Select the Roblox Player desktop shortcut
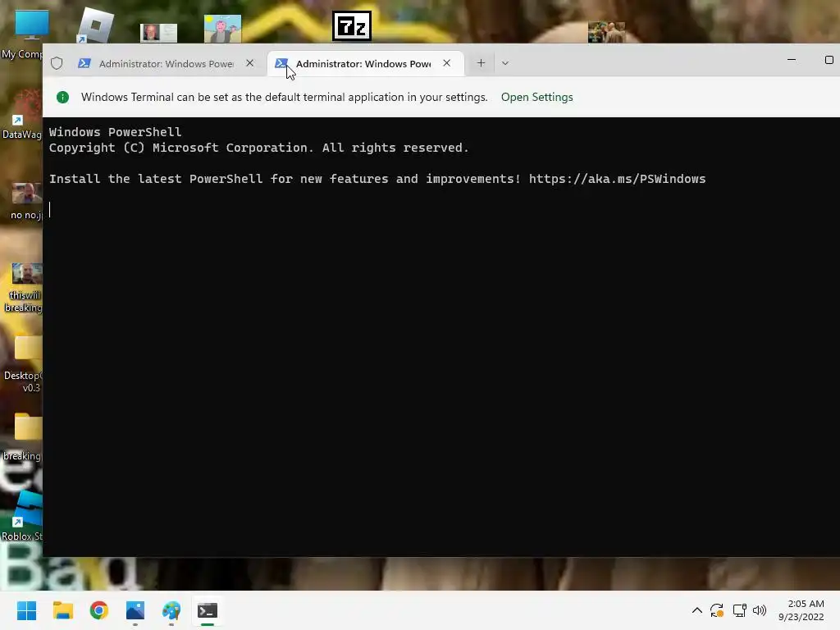The height and width of the screenshot is (630, 840). click(x=94, y=25)
